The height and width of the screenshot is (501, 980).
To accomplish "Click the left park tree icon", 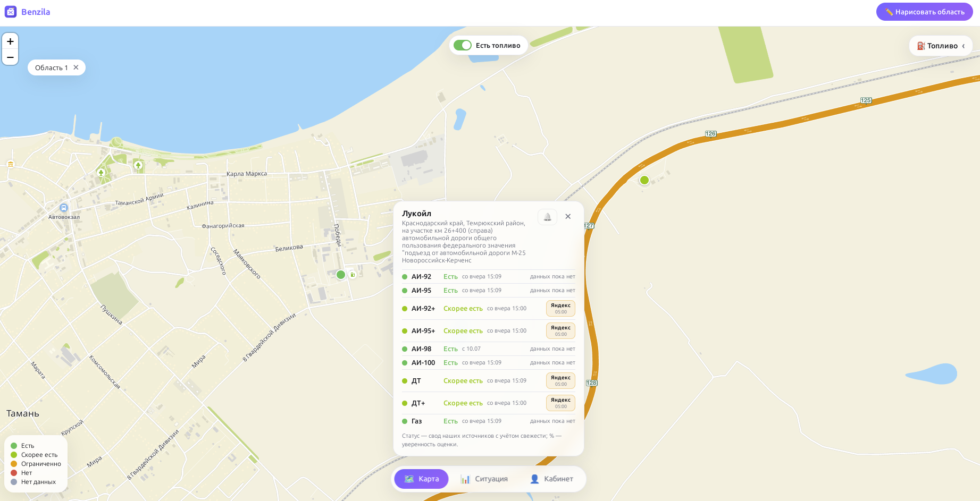I will tap(101, 173).
